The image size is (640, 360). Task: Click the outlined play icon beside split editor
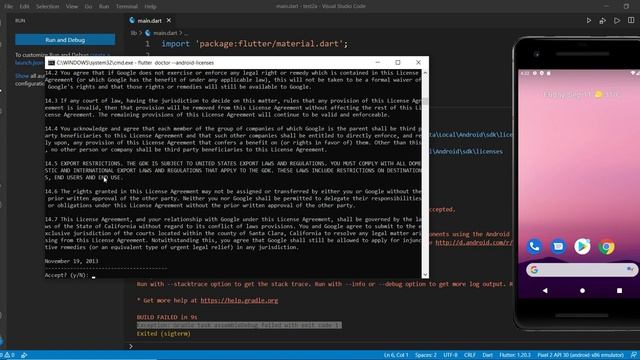617,20
